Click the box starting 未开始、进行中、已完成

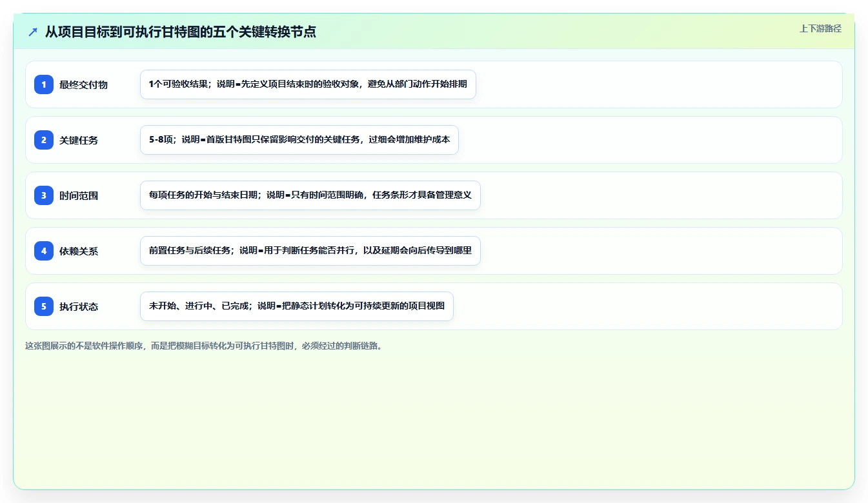pos(297,306)
